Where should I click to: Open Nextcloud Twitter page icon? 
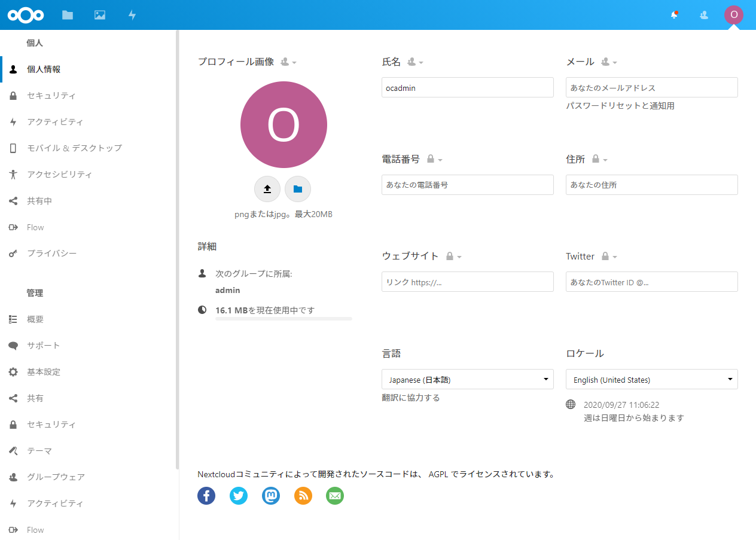(239, 495)
